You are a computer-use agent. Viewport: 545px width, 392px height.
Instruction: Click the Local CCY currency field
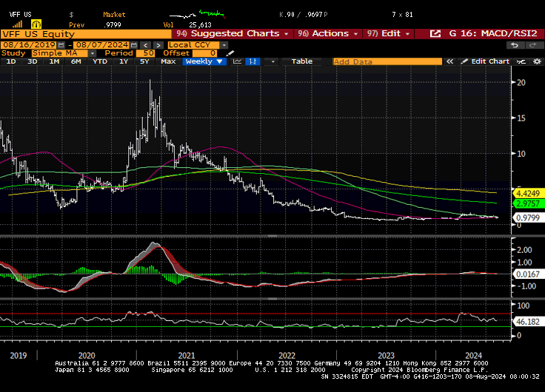click(x=193, y=45)
